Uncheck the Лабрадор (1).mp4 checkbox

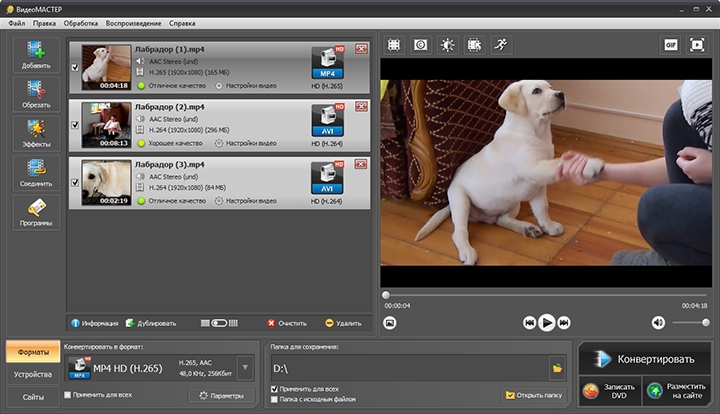[x=75, y=67]
